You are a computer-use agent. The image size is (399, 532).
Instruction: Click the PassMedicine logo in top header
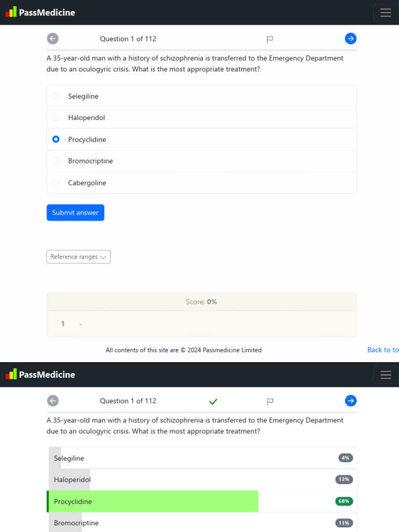click(x=41, y=12)
